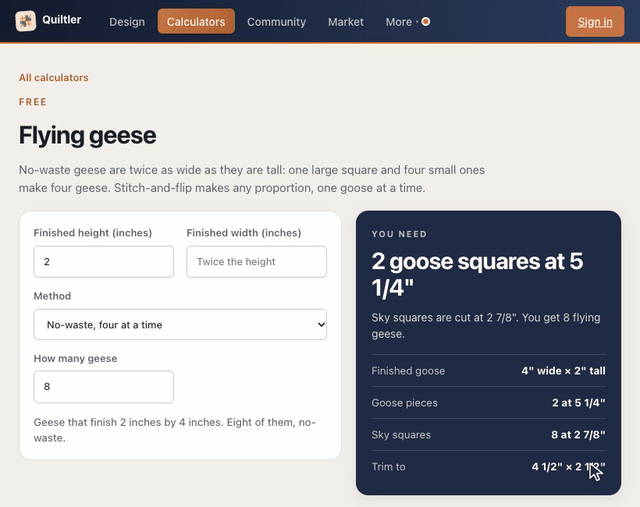Click the '4" wide × 2" tall' value
This screenshot has height=507, width=640.
coord(563,371)
